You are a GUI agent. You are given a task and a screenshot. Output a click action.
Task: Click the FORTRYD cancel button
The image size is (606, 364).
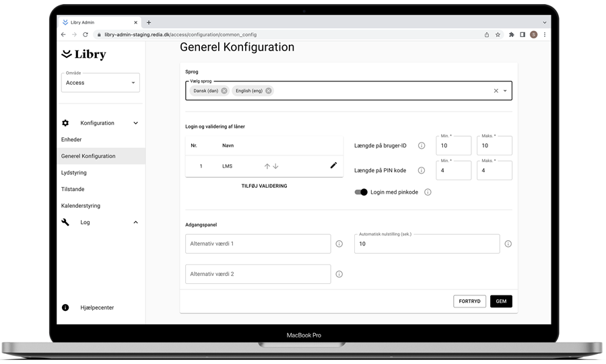pos(469,301)
